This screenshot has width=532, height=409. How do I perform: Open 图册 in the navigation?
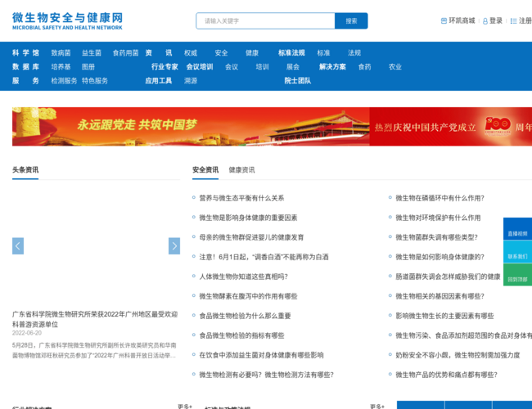tap(88, 67)
